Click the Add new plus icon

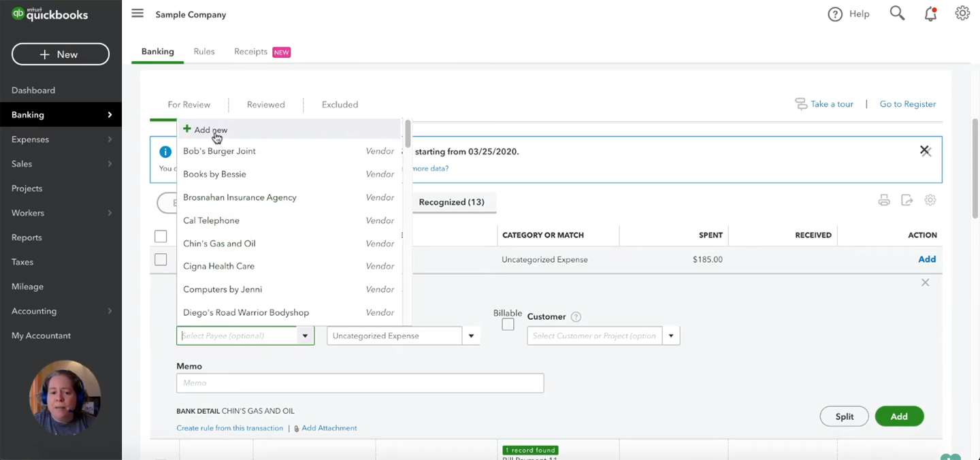(186, 129)
